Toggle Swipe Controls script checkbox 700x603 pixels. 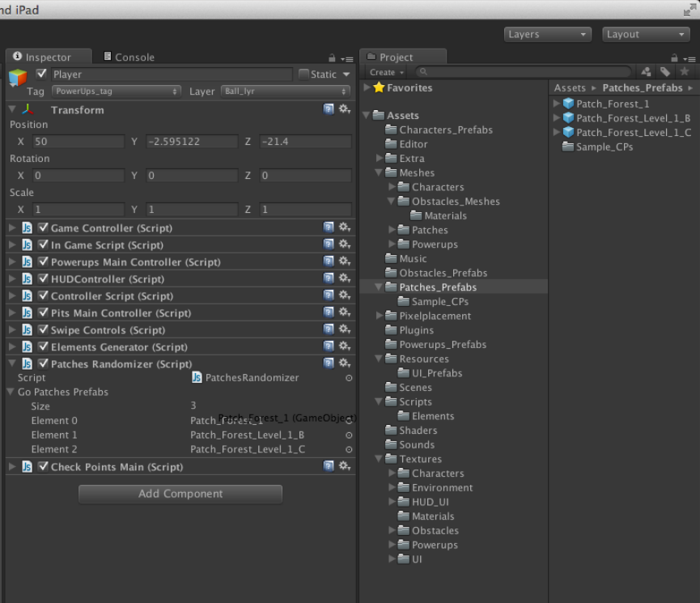tap(43, 329)
